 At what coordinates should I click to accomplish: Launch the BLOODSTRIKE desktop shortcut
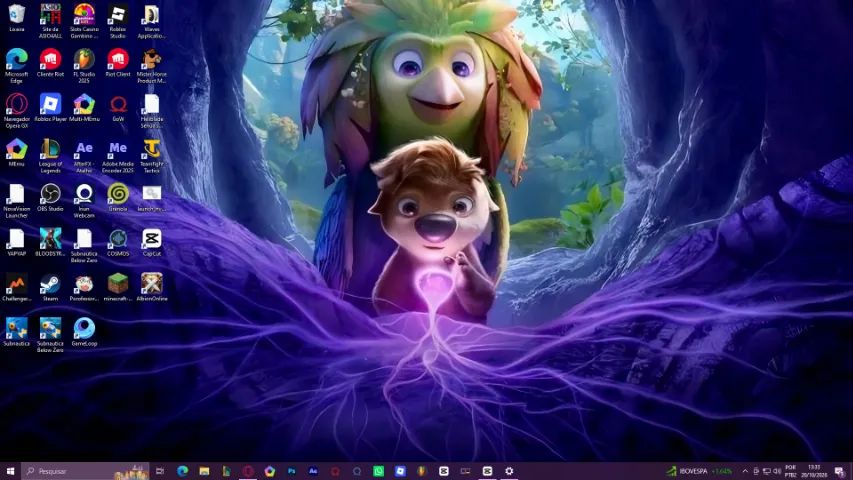pos(50,243)
